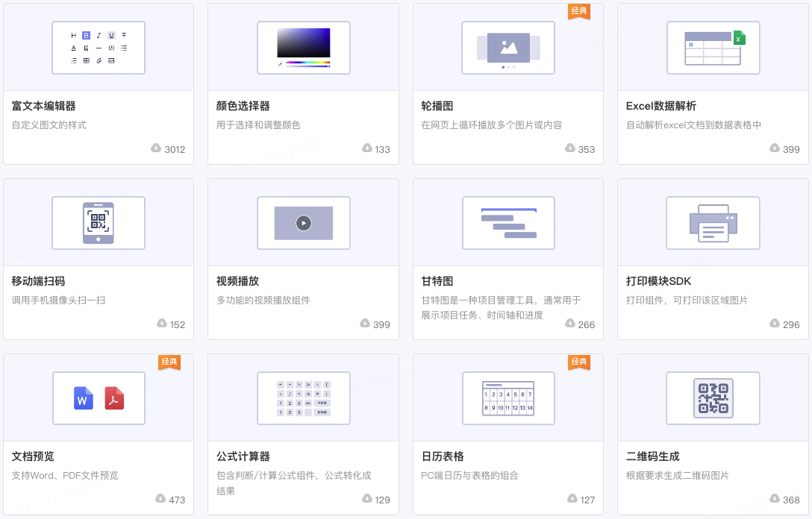Screen dimensions: 812x519
Task: Open the 富文本编辑器 title link
Action: coord(44,106)
